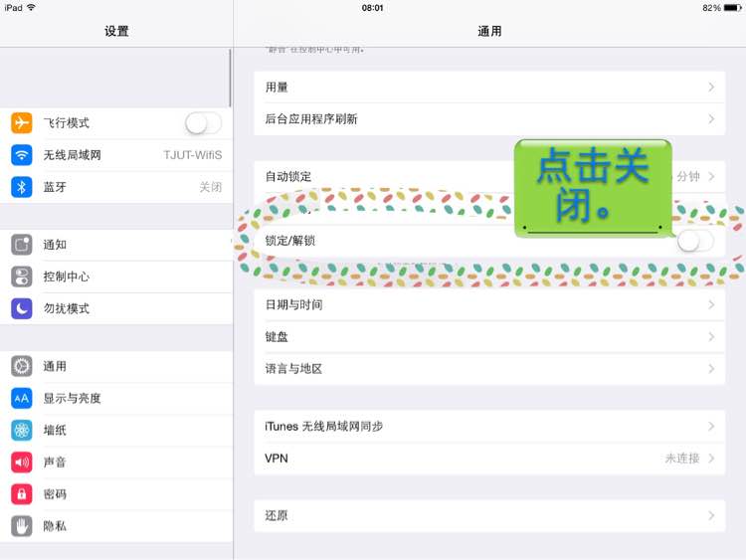746x560 pixels.
Task: Tap the 后台应用程序刷新 label
Action: click(x=311, y=119)
